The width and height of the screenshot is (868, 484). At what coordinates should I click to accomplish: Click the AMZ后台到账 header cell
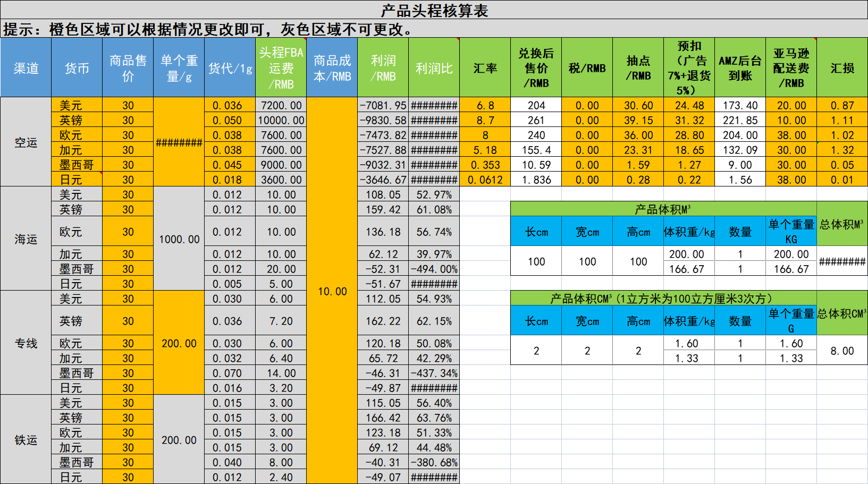click(740, 67)
